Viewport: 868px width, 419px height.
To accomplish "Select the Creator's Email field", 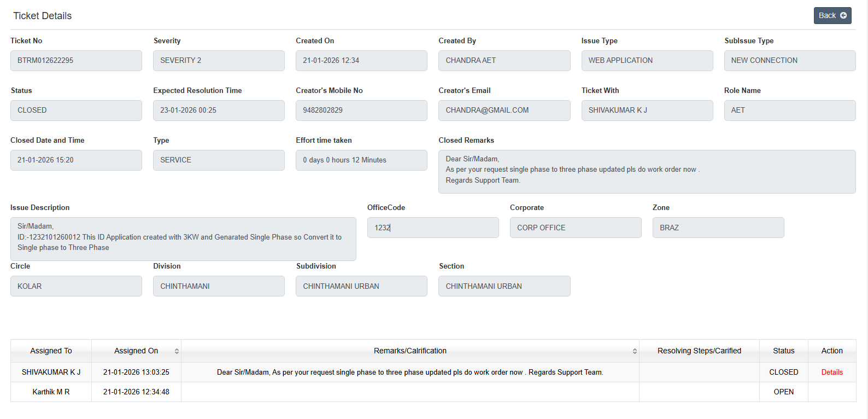I will [x=504, y=110].
